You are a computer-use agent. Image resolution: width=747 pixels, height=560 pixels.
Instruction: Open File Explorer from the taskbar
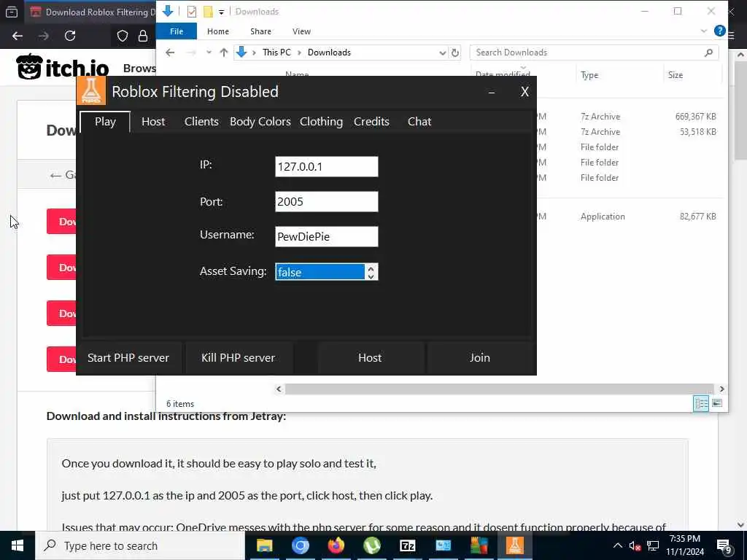(264, 545)
